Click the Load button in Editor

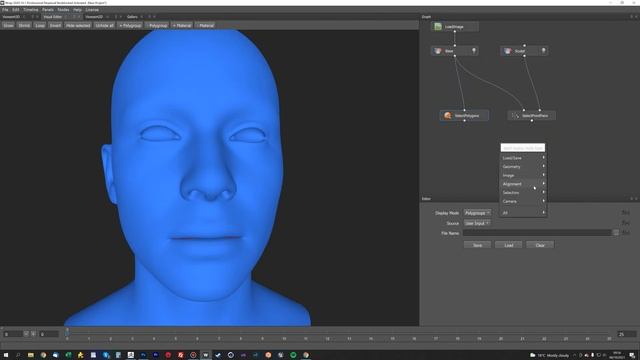(509, 245)
